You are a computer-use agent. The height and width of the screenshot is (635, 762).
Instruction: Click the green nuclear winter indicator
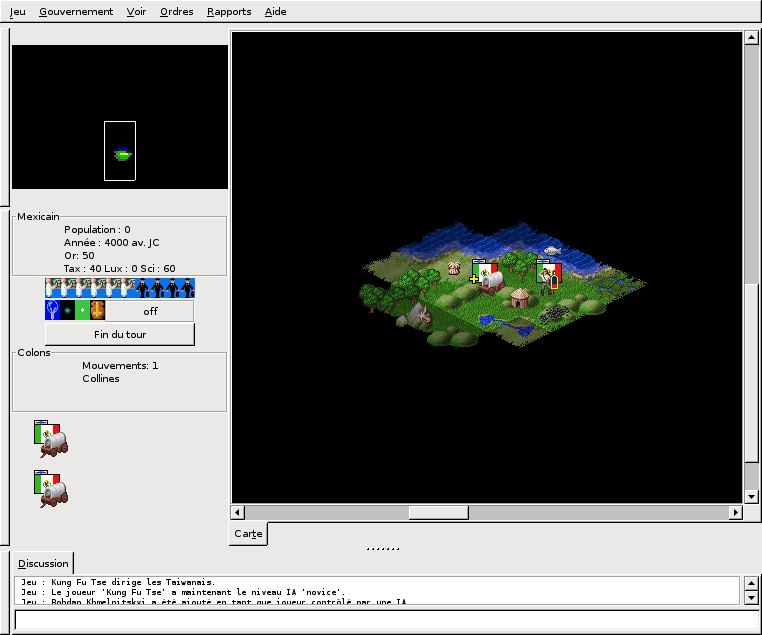(x=82, y=310)
